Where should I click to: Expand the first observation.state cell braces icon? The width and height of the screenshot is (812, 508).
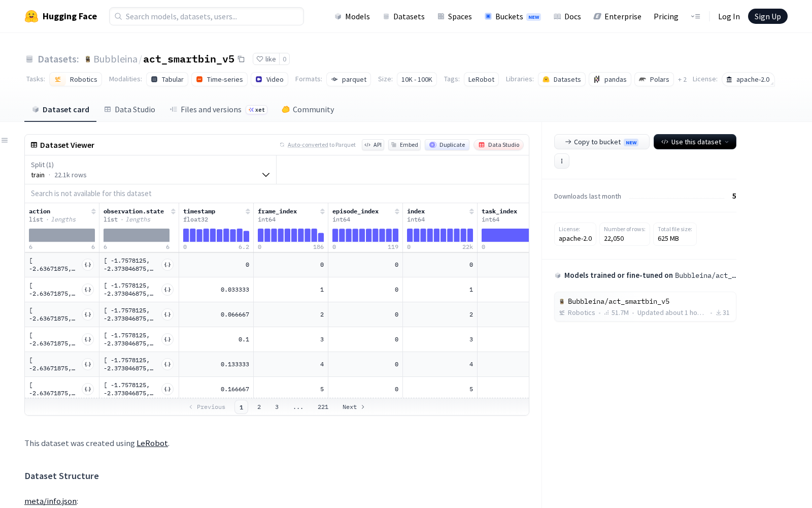[167, 265]
